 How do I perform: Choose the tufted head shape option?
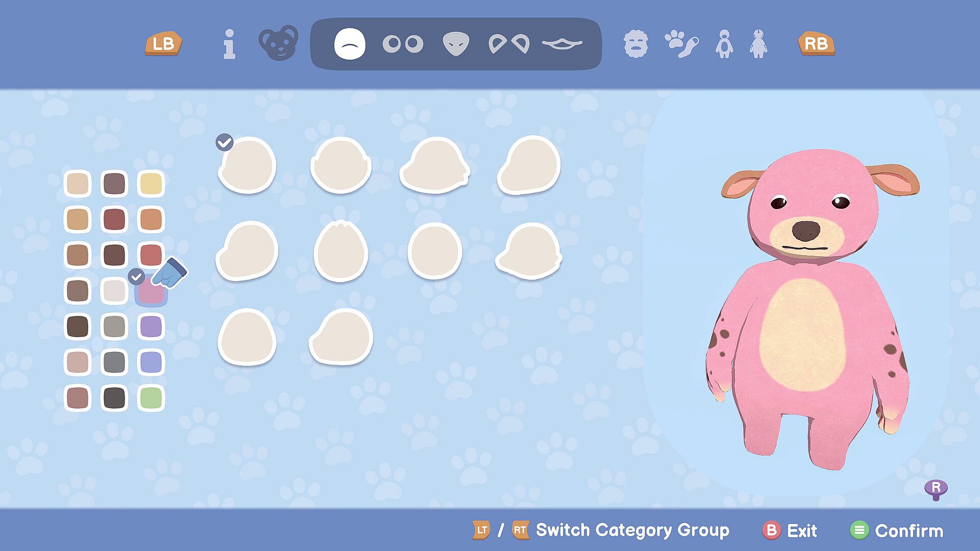pos(341,251)
